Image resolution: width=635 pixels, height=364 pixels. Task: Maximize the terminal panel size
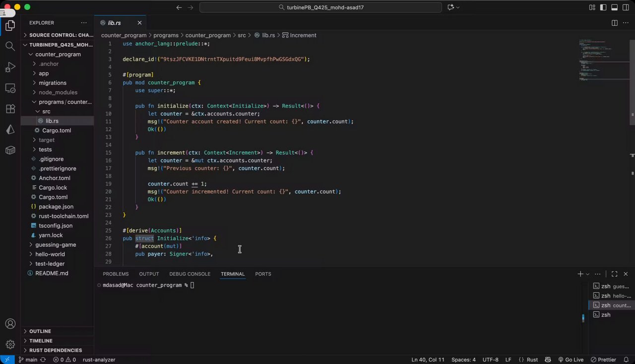614,274
